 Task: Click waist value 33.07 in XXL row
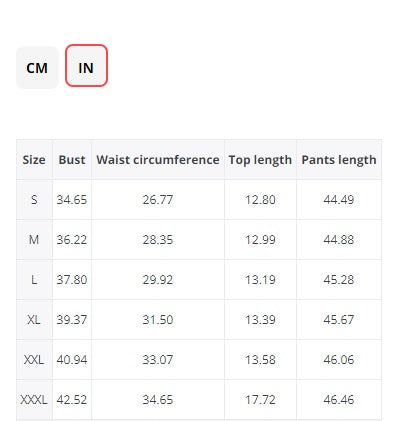pos(158,360)
